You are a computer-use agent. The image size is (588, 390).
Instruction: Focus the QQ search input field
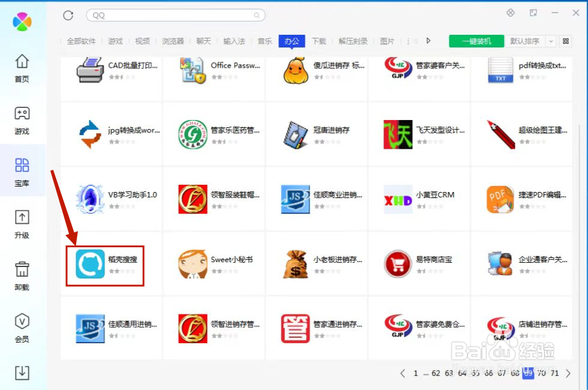(x=175, y=16)
